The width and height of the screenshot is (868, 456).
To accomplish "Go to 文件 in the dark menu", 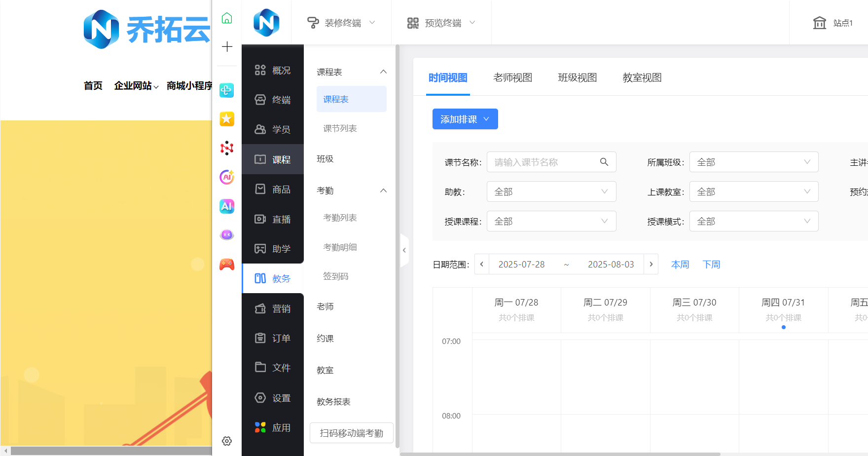I will pyautogui.click(x=273, y=368).
